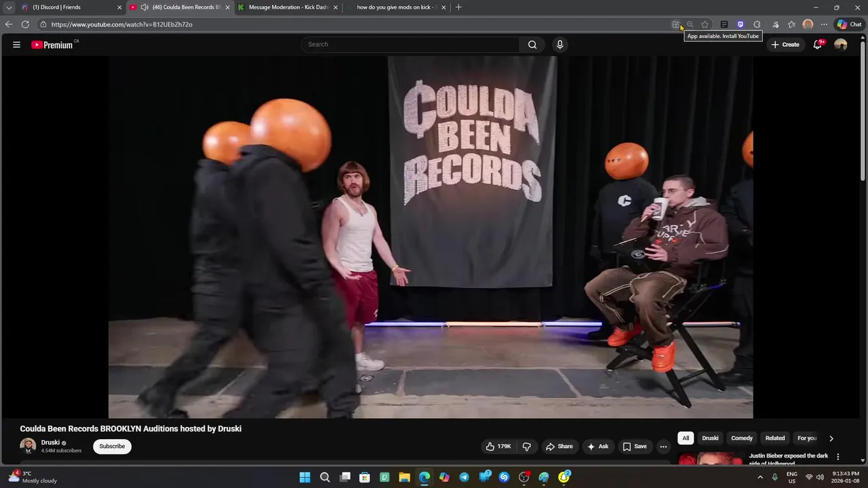Open the Edge profile avatar
868x488 pixels.
[x=808, y=24]
